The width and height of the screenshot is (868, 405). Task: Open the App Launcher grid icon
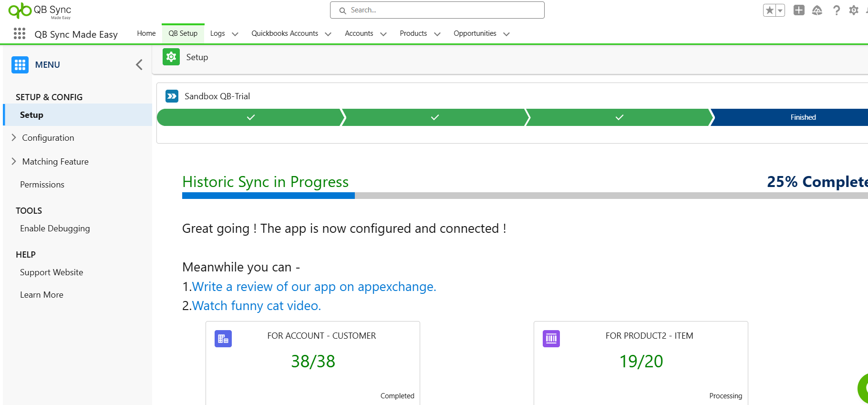tap(20, 33)
